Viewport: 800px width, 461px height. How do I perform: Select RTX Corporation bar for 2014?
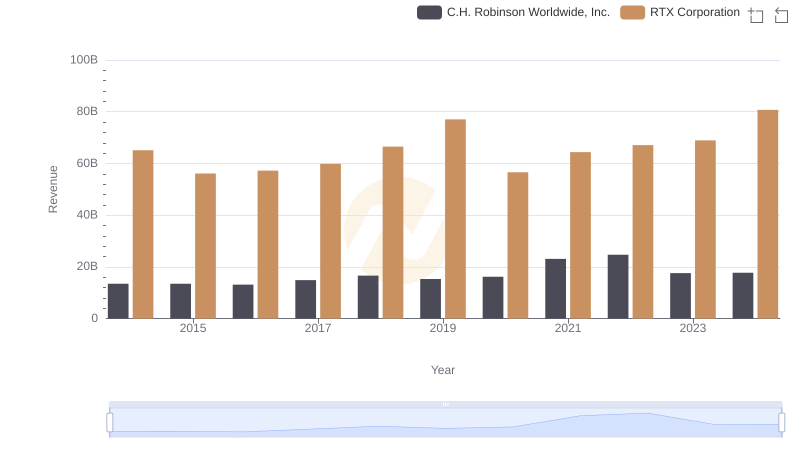143,234
